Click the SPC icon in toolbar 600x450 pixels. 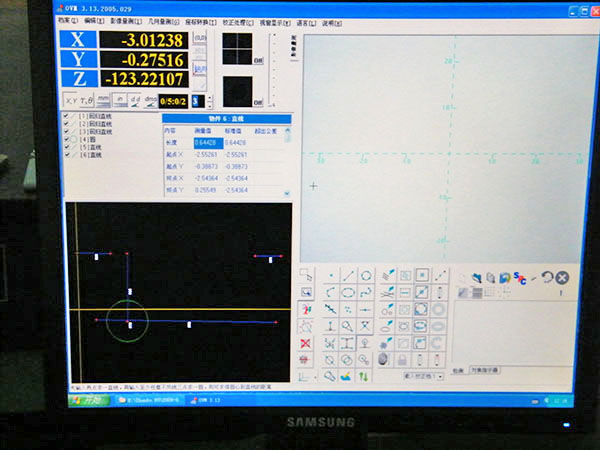coord(520,277)
